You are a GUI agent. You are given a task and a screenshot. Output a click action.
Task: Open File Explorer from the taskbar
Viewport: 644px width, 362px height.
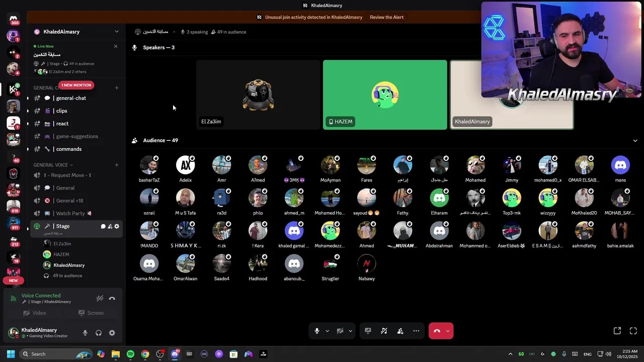click(x=116, y=354)
